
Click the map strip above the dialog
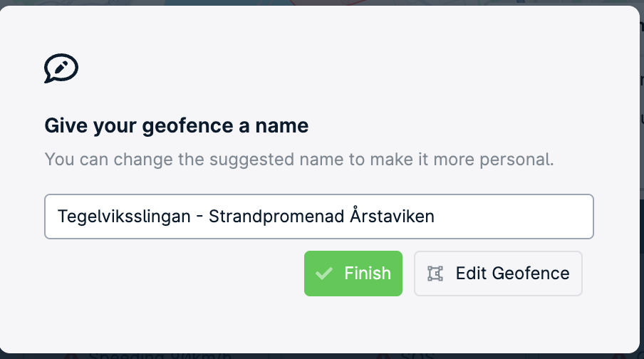(321, 2)
